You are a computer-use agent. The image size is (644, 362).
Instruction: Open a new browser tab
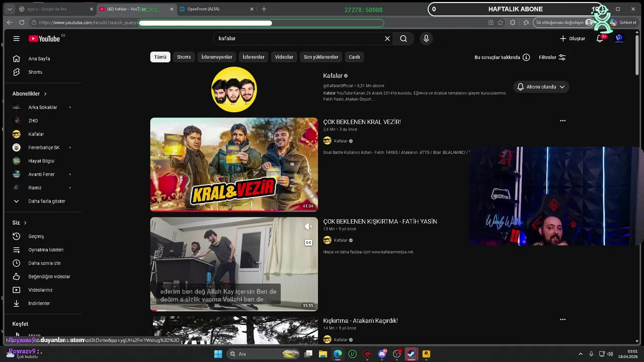(x=264, y=9)
